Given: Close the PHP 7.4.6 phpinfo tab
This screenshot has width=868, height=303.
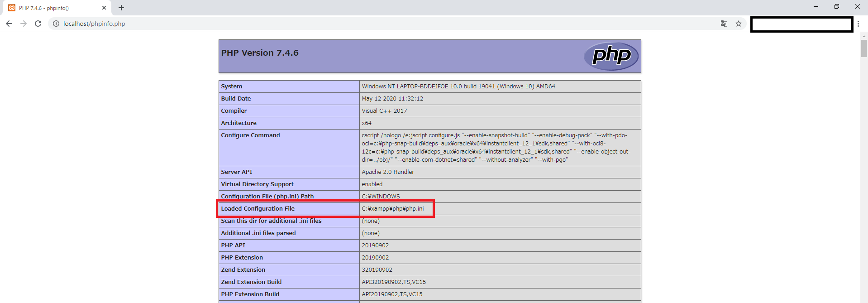Looking at the screenshot, I should [x=104, y=8].
